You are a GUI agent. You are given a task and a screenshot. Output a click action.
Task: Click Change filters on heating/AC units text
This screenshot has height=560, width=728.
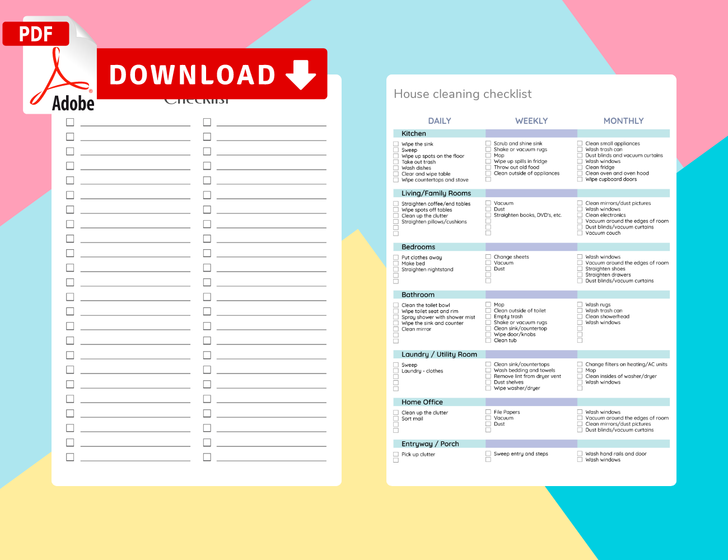click(x=626, y=365)
